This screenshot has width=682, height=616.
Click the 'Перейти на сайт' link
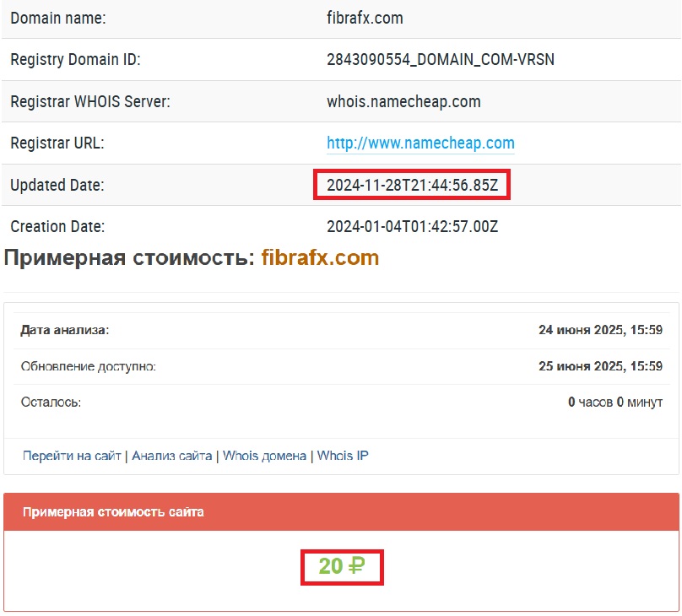[72, 456]
